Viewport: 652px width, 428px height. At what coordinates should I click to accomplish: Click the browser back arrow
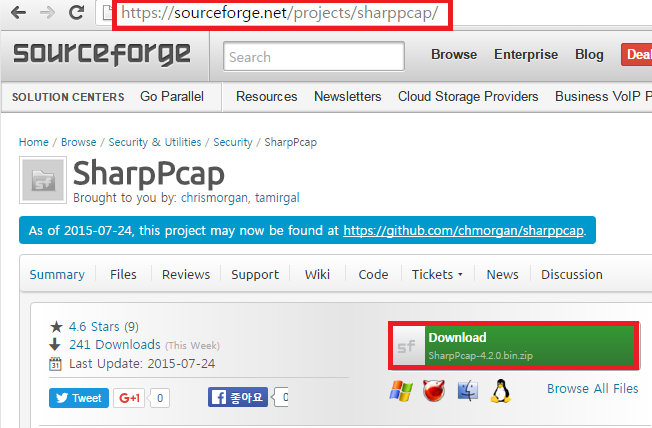[x=18, y=12]
